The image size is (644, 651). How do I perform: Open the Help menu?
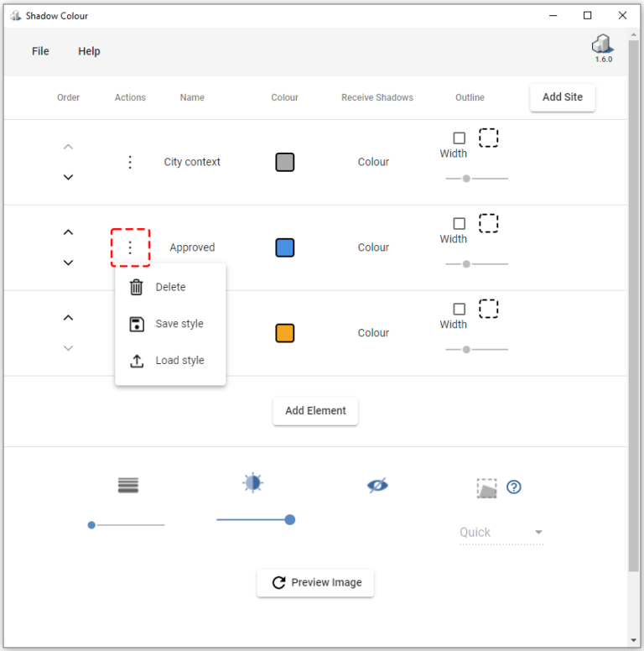(89, 51)
